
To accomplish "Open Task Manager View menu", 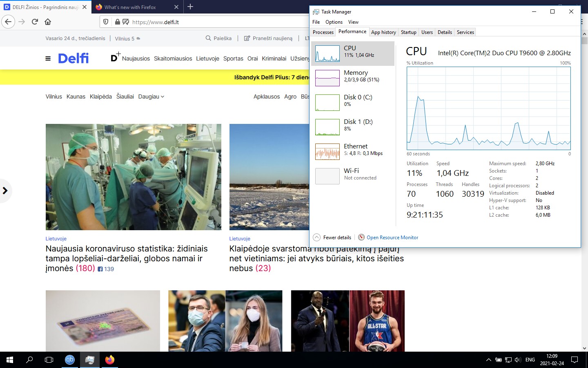I will (x=353, y=22).
